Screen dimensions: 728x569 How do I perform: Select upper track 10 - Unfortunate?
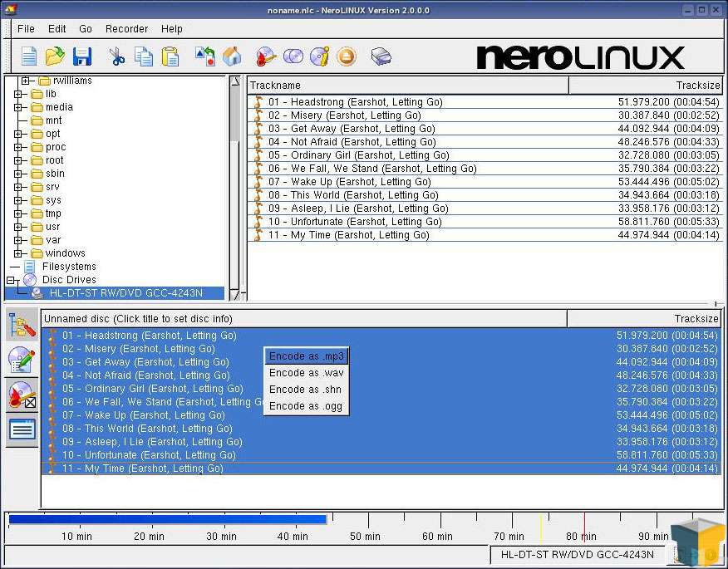tap(485, 222)
